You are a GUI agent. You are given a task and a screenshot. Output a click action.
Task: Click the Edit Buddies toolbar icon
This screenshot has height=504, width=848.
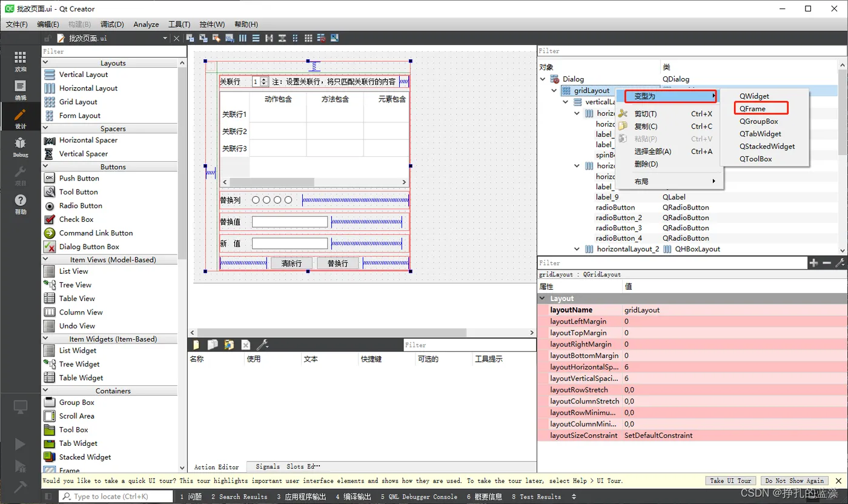tap(216, 38)
